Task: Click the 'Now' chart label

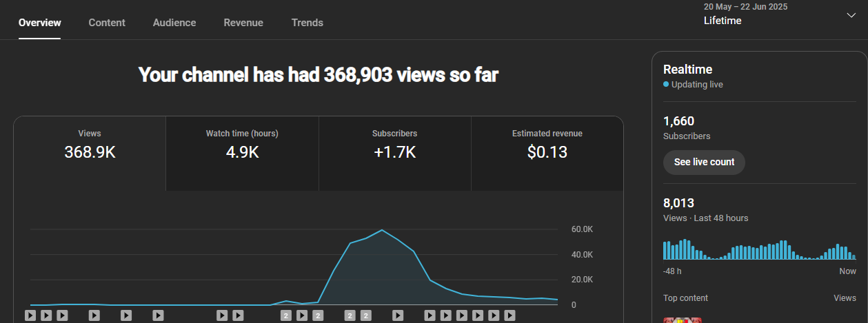Action: 847,271
